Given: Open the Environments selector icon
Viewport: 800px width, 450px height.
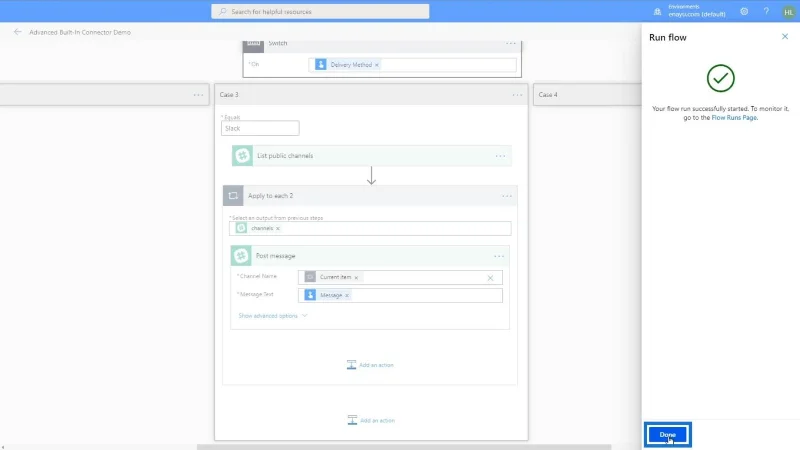Looking at the screenshot, I should 657,11.
